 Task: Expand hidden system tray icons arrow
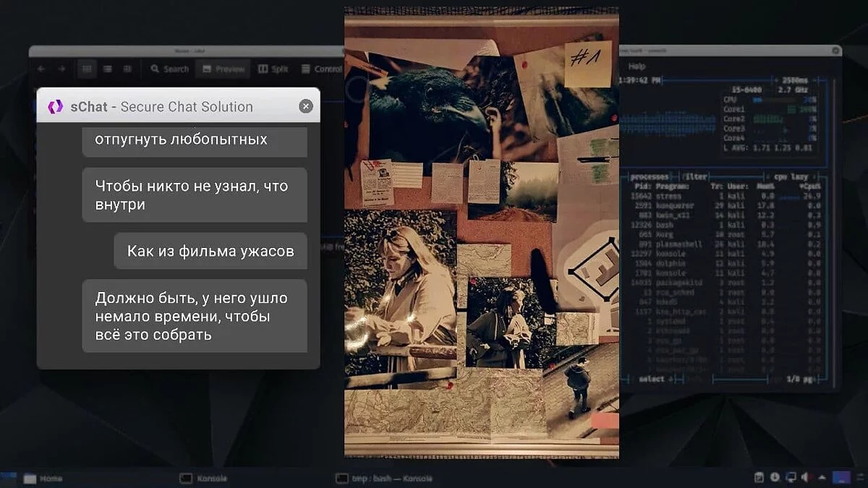820,477
